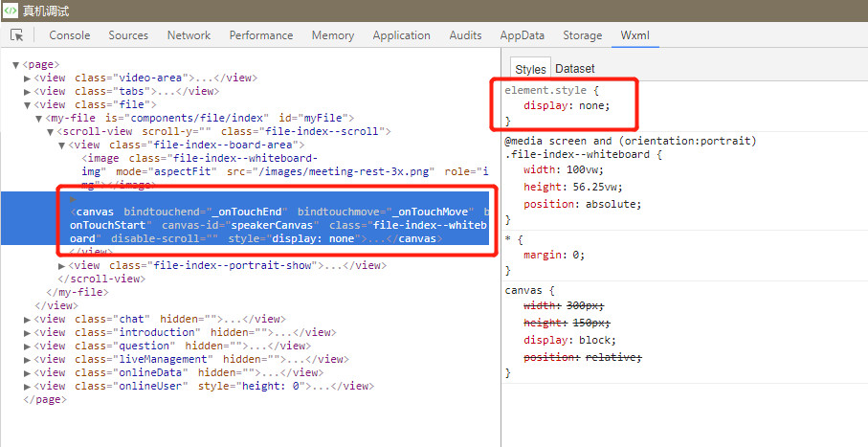Image resolution: width=868 pixels, height=447 pixels.
Task: Open the AppData tab
Action: coord(522,34)
